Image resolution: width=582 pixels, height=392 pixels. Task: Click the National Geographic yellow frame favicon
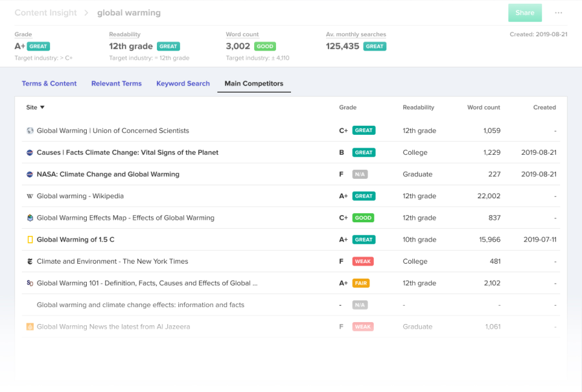tap(30, 240)
